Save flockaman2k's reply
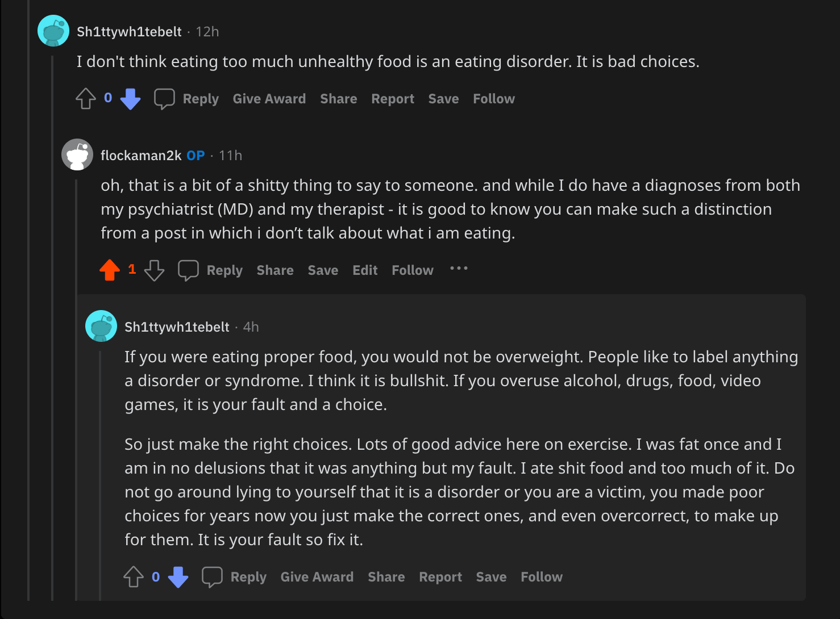Image resolution: width=840 pixels, height=619 pixels. point(323,270)
